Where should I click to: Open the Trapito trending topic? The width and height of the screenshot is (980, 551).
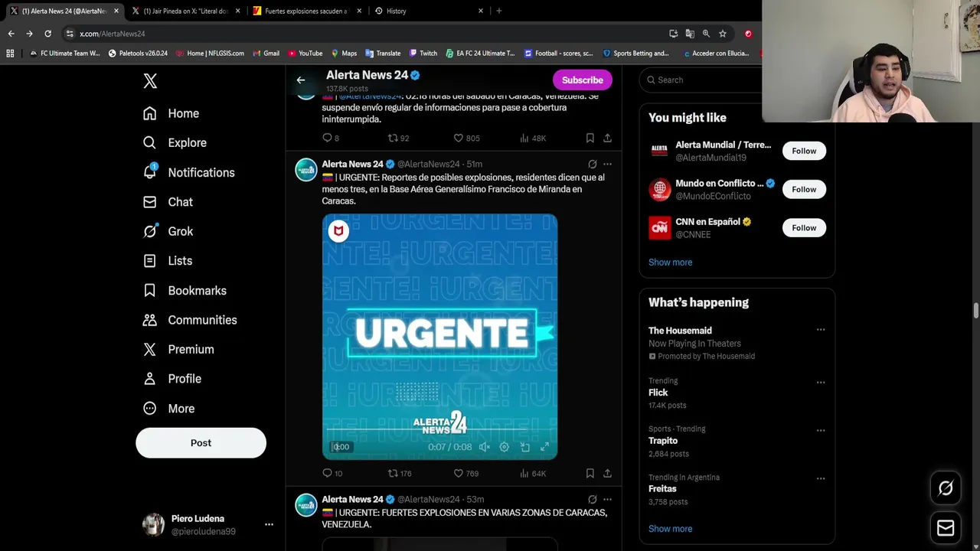pos(663,441)
